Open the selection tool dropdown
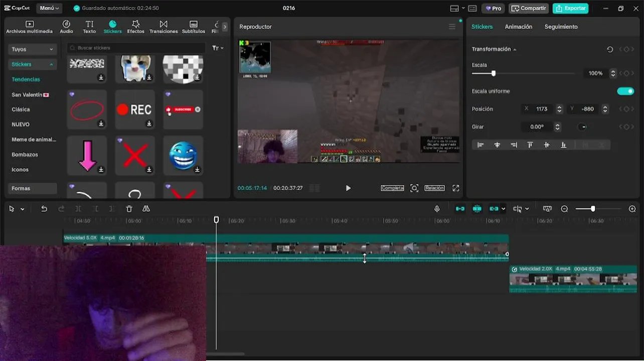The width and height of the screenshot is (644, 361). [x=22, y=209]
